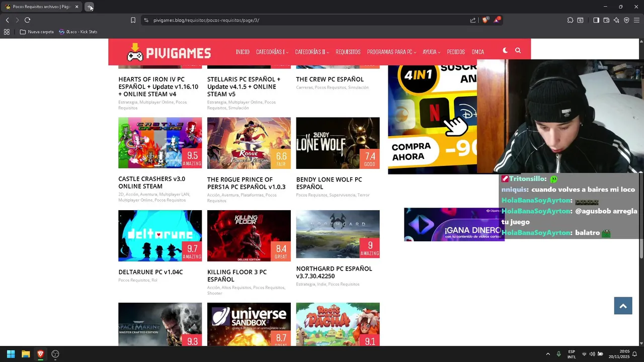This screenshot has width=644, height=362.
Task: Open File Explorer from taskbar
Action: pyautogui.click(x=26, y=354)
